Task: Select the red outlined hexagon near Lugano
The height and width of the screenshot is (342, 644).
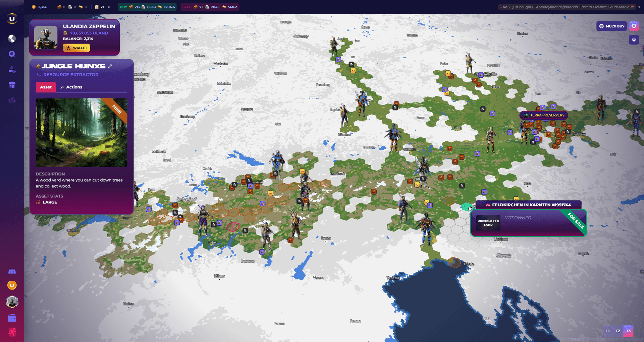Action: 233,227
